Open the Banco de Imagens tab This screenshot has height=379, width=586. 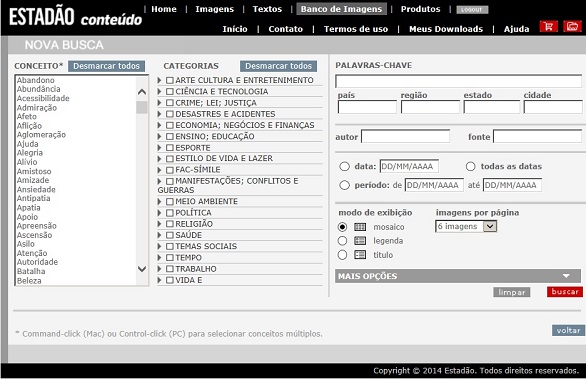click(x=342, y=9)
